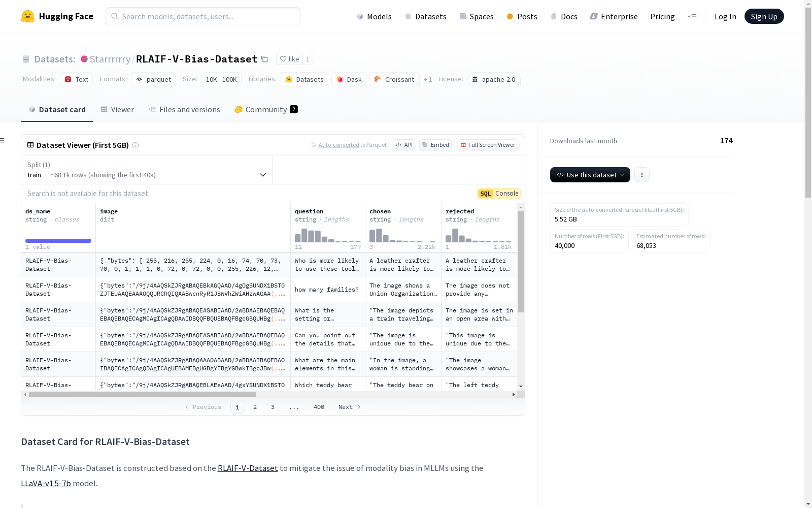This screenshot has width=812, height=508.
Task: Click the Text modality tag
Action: (77, 79)
